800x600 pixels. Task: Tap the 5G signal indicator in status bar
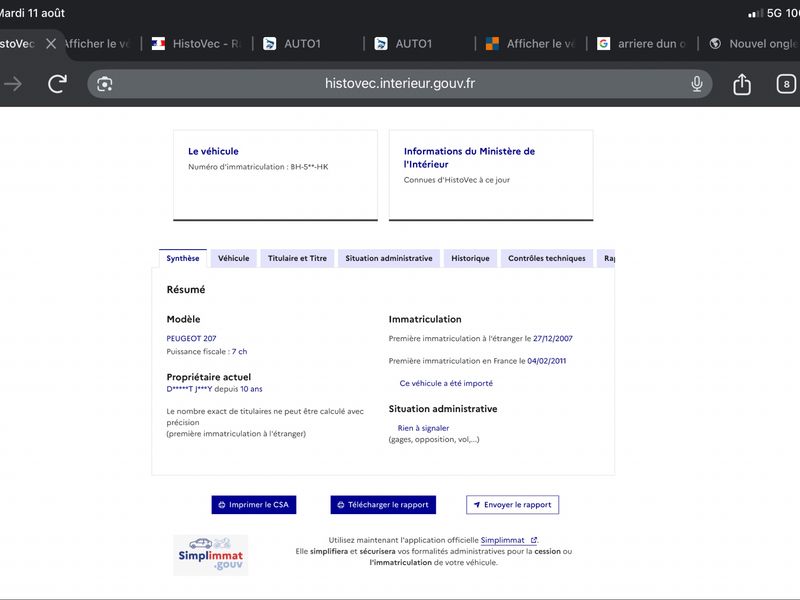(x=774, y=13)
